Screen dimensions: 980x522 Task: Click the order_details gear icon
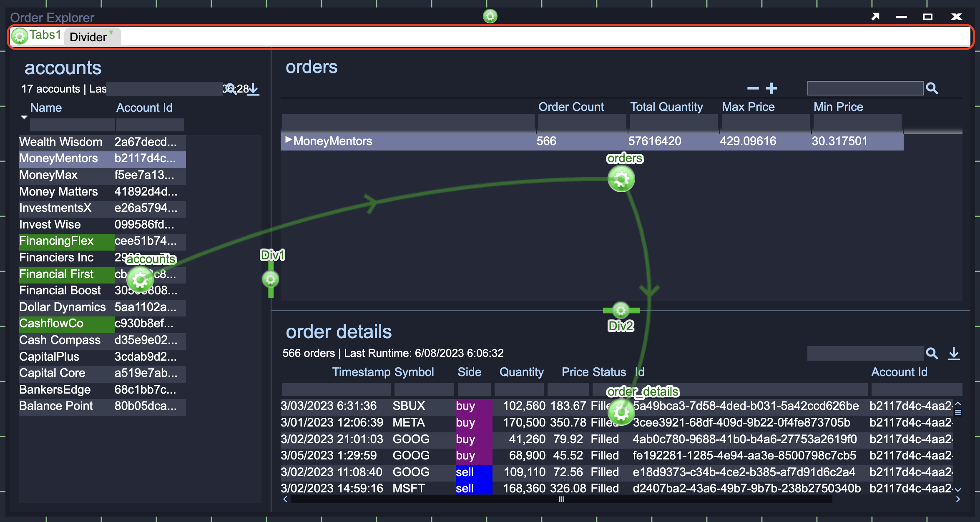click(x=621, y=412)
